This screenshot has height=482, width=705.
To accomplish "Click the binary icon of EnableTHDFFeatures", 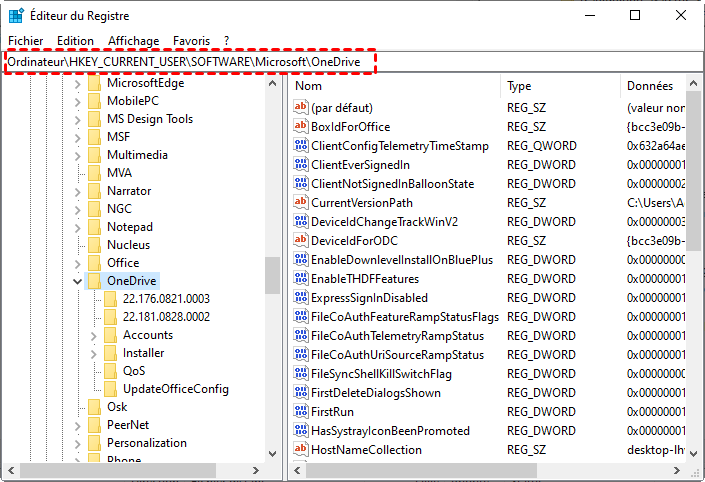I will (300, 278).
